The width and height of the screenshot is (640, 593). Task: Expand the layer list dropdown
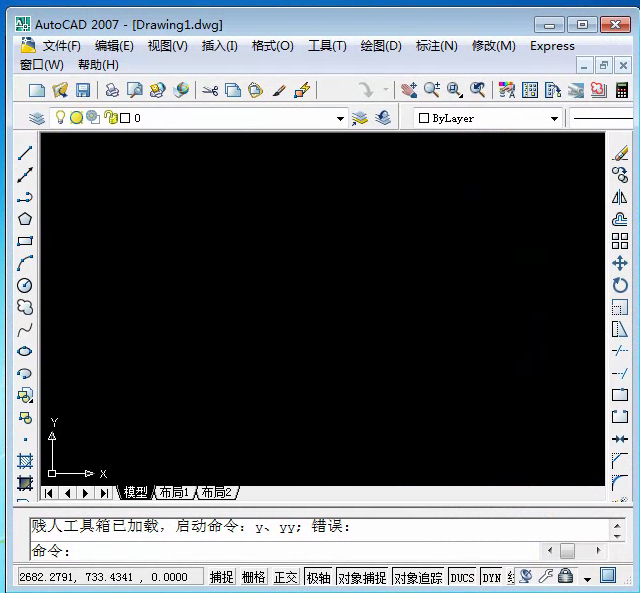click(x=340, y=119)
